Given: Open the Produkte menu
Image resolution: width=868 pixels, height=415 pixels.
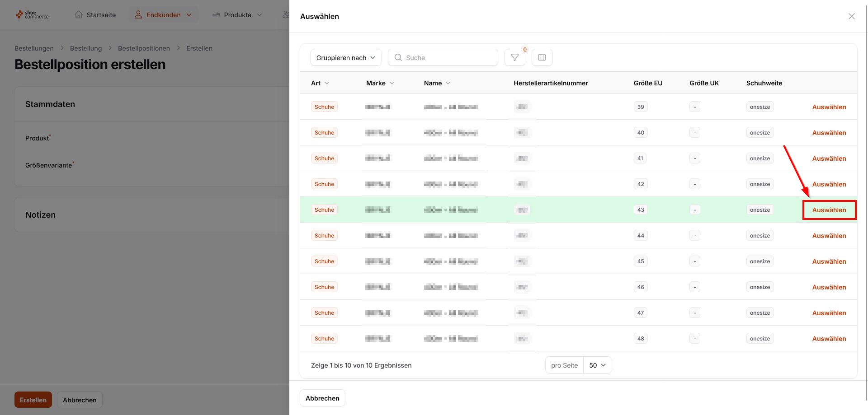Looking at the screenshot, I should [237, 15].
